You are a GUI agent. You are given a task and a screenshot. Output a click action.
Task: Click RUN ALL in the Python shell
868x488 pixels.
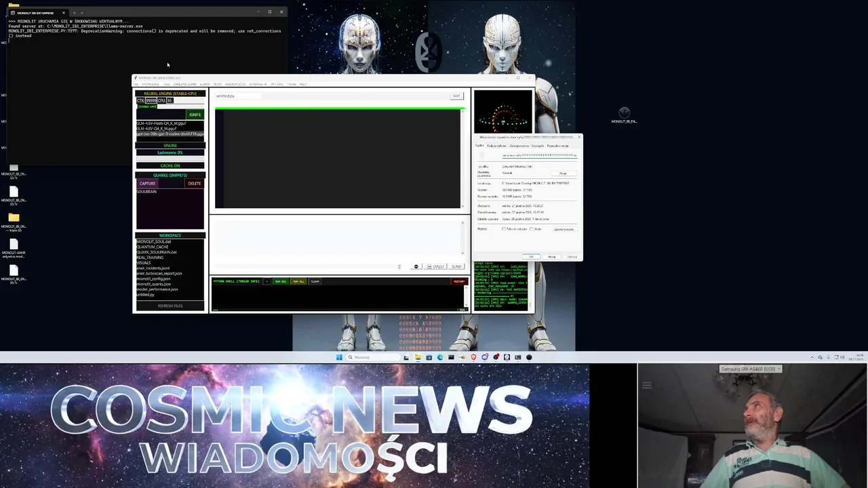(x=298, y=281)
